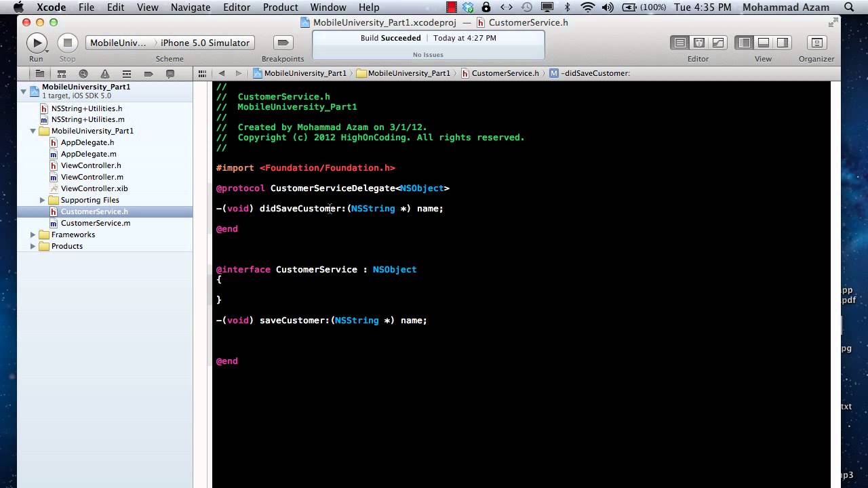Show the Search navigator
The width and height of the screenshot is (868, 488).
pyautogui.click(x=83, y=73)
